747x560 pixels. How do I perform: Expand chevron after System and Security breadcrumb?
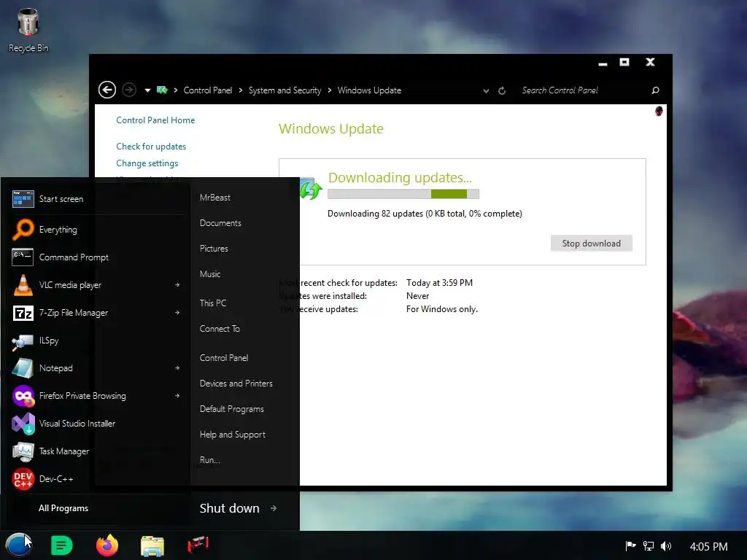(x=329, y=90)
